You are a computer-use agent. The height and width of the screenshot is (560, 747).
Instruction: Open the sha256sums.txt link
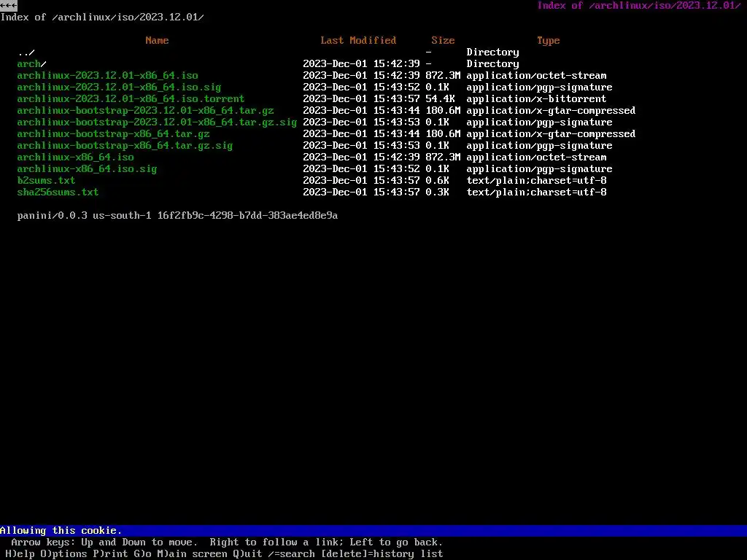(x=58, y=192)
